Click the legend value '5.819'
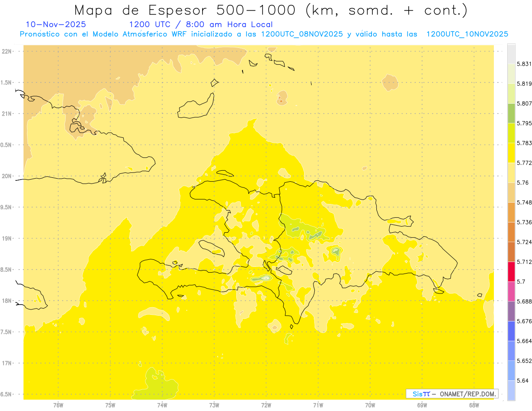 pyautogui.click(x=524, y=84)
